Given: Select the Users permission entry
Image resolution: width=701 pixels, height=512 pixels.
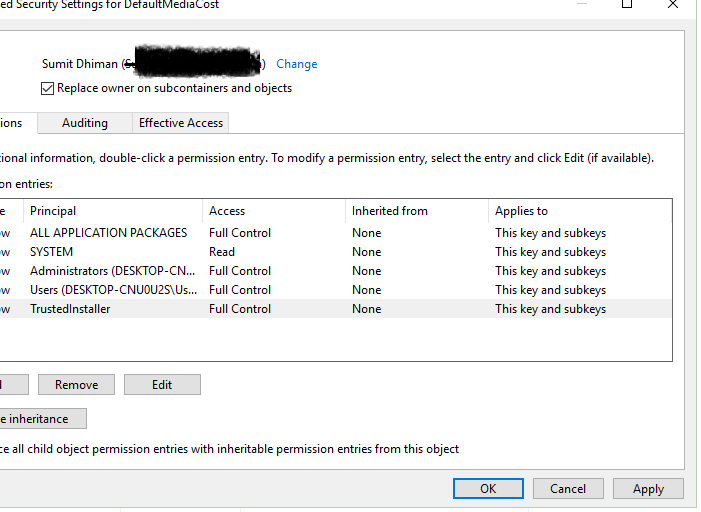Looking at the screenshot, I should coord(112,290).
